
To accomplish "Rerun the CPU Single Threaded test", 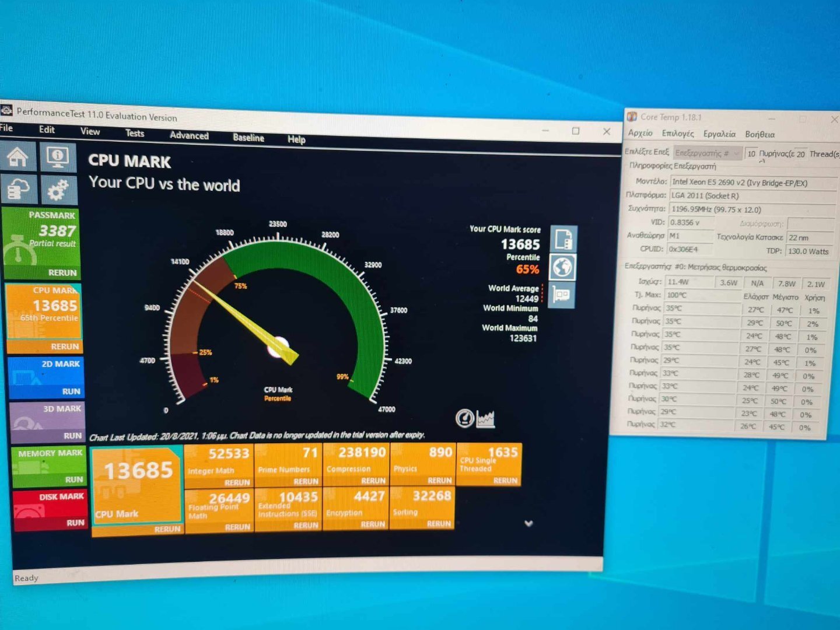I will click(x=505, y=480).
